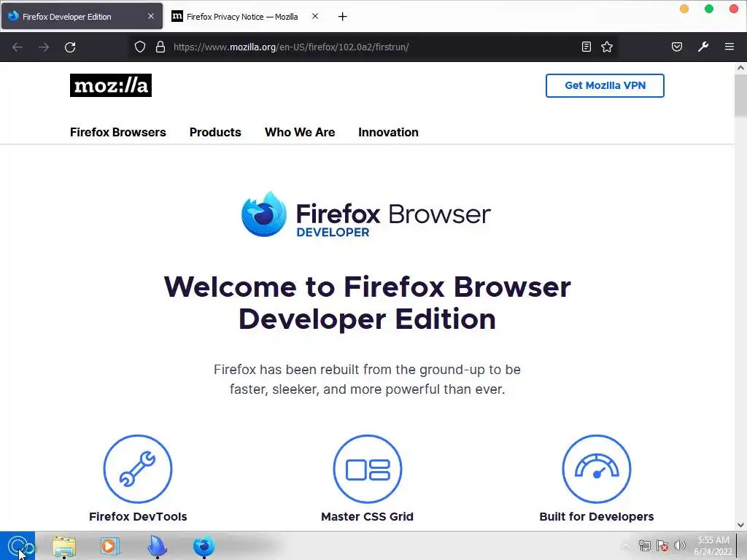This screenshot has width=747, height=560.
Task: Open the Who We Are menu
Action: [x=300, y=133]
